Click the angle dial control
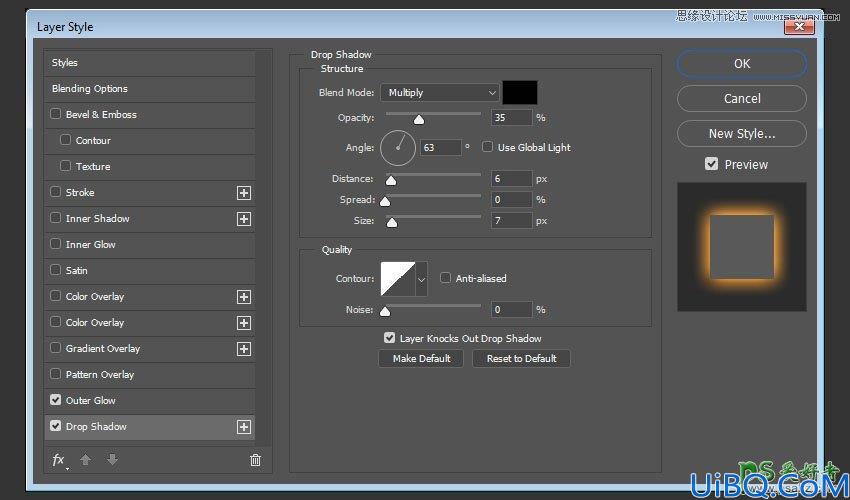The height and width of the screenshot is (500, 850). [x=398, y=148]
